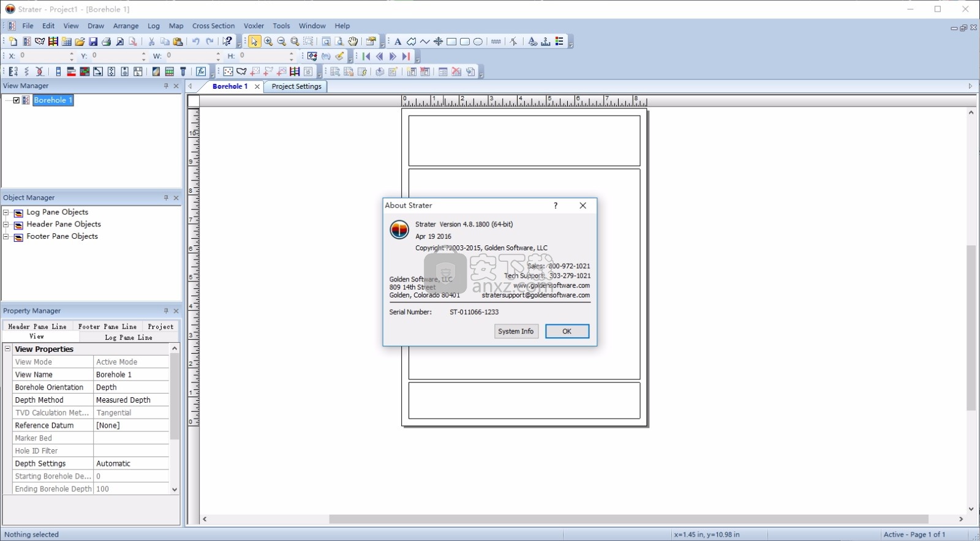Switch to the Project Settings tab
This screenshot has width=980, height=541.
tap(296, 86)
